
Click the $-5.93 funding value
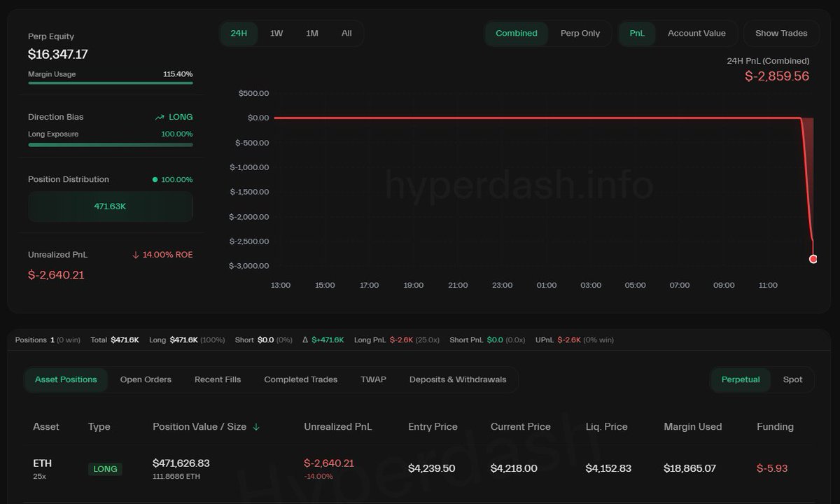click(772, 468)
